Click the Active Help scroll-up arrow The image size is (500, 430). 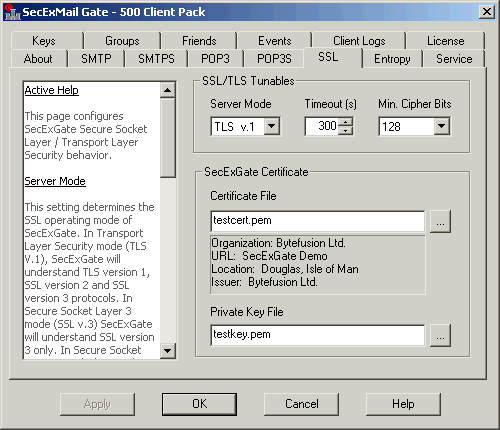[x=168, y=90]
